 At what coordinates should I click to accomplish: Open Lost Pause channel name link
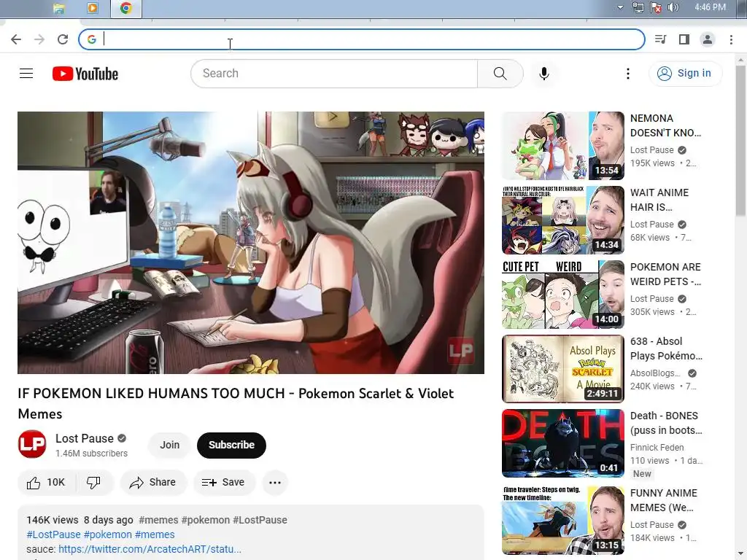85,438
